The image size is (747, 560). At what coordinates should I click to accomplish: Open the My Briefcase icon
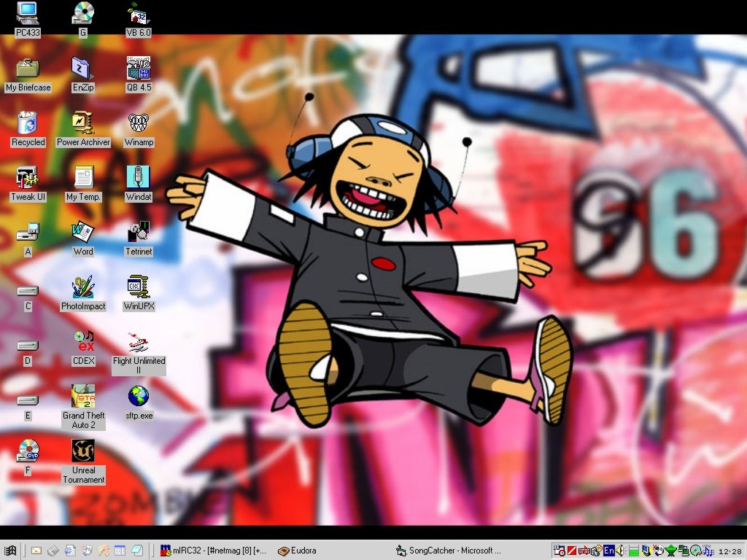28,69
